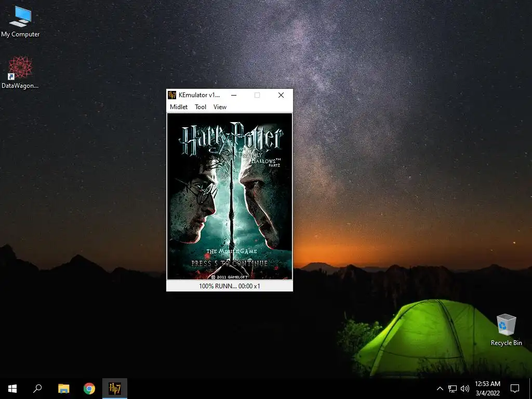532x399 pixels.
Task: Open File Explorer from the taskbar
Action: click(x=63, y=389)
